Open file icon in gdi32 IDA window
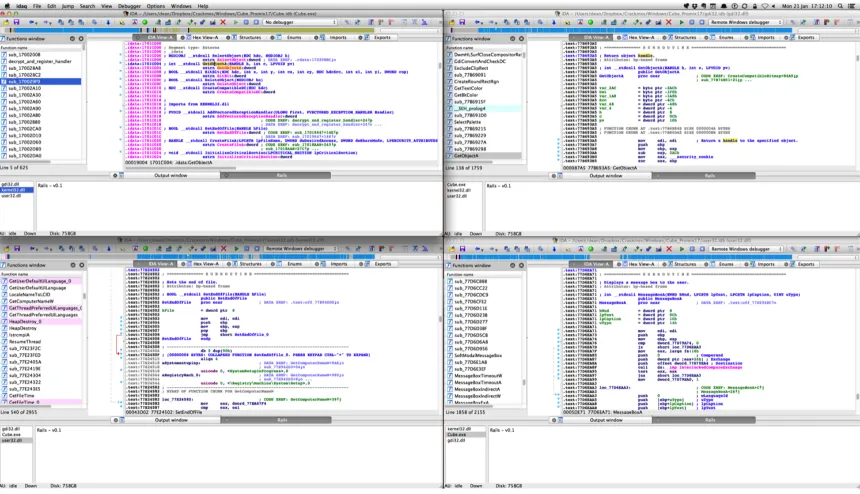Image resolution: width=860 pixels, height=494 pixels. tap(451, 22)
